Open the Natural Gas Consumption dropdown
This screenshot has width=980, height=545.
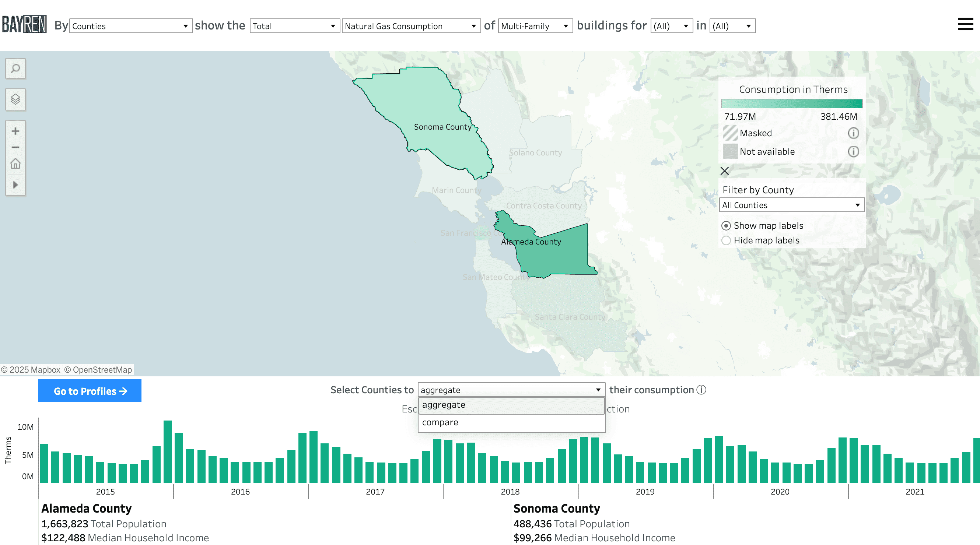point(411,26)
